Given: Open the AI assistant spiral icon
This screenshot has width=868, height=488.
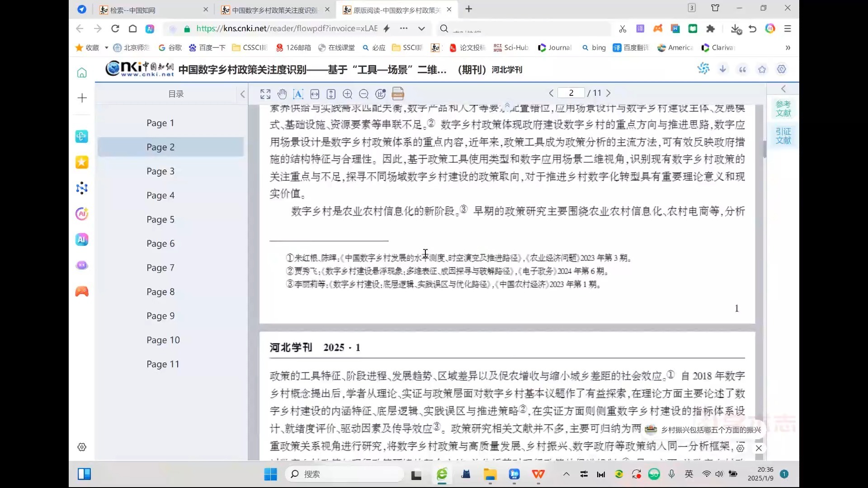Looking at the screenshot, I should [704, 69].
